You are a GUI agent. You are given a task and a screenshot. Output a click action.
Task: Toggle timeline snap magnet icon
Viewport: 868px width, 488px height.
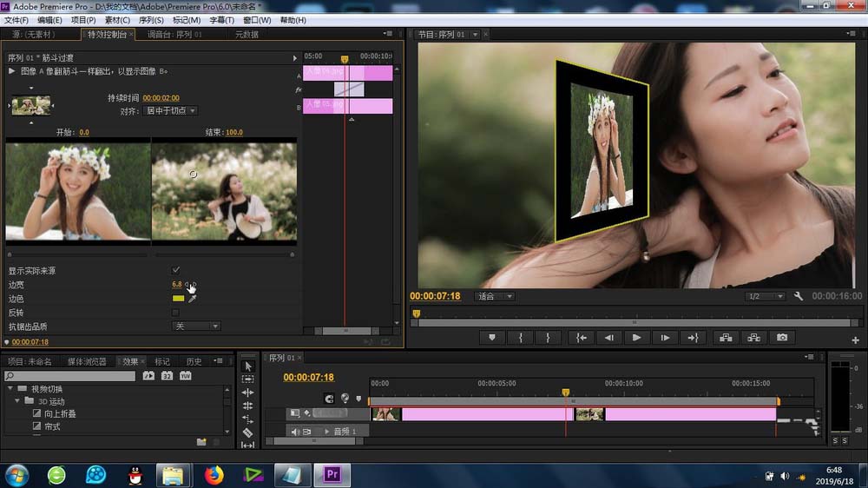[329, 399]
